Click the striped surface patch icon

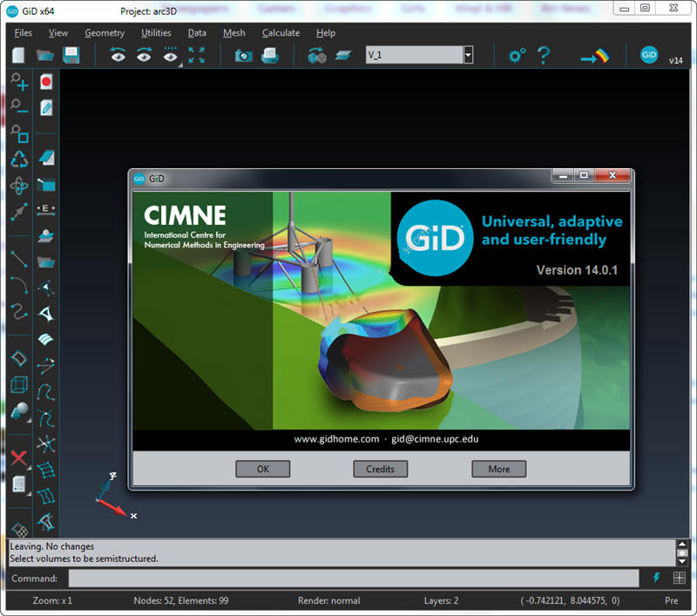(x=46, y=340)
